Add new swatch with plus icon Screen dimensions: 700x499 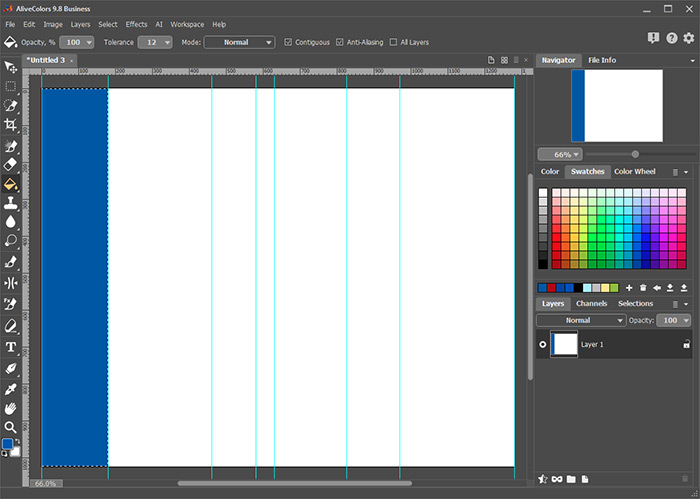coord(629,288)
